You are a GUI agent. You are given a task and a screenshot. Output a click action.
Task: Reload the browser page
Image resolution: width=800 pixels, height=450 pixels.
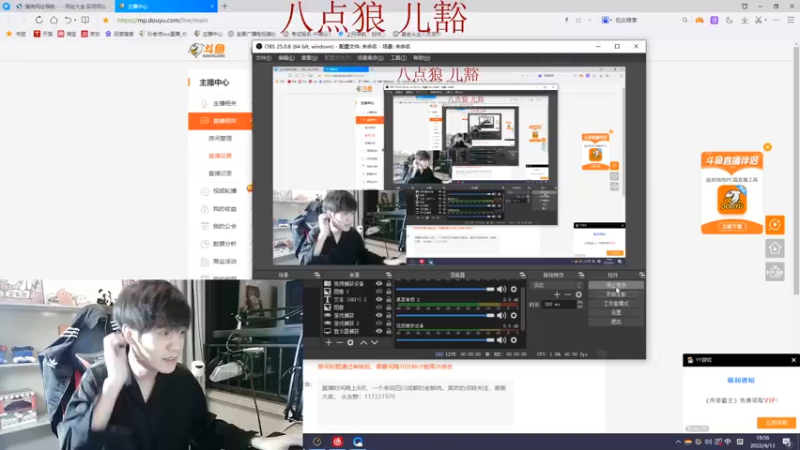pyautogui.click(x=39, y=20)
